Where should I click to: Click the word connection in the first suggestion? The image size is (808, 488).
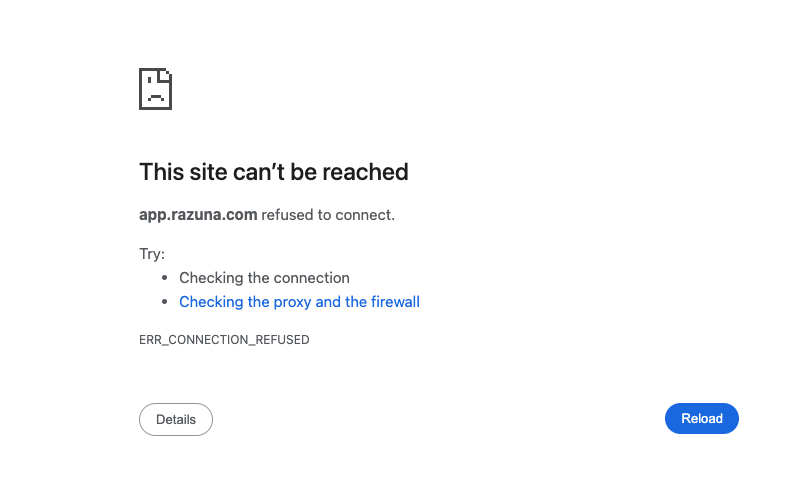point(315,278)
